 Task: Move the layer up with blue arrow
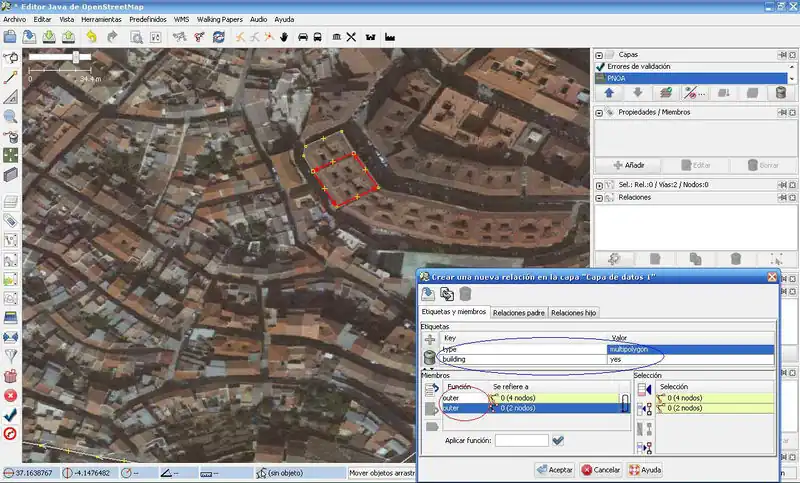608,93
